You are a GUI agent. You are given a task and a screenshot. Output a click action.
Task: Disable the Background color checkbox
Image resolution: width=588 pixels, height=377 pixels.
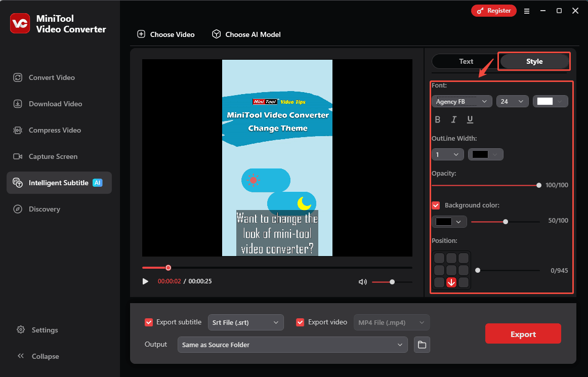(x=436, y=205)
